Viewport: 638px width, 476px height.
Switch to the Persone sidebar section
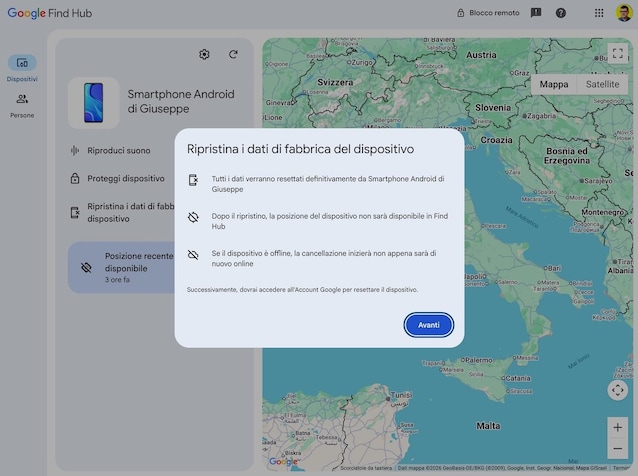pyautogui.click(x=22, y=106)
